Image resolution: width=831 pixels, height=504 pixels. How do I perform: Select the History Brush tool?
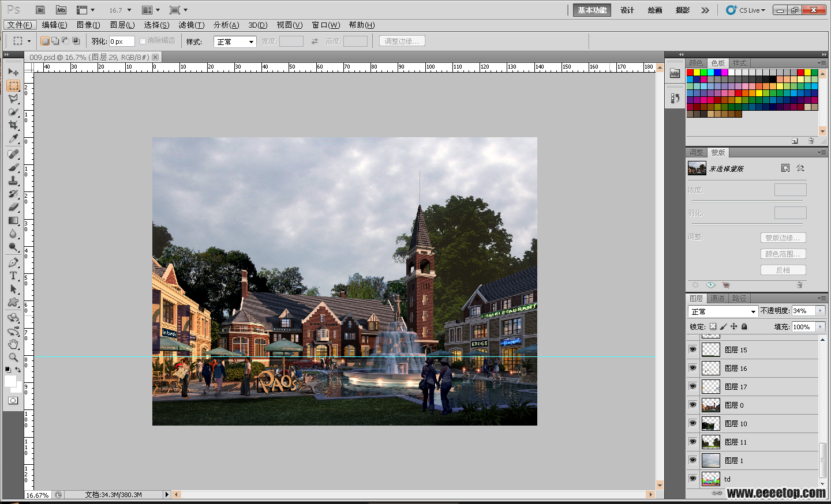click(x=13, y=194)
